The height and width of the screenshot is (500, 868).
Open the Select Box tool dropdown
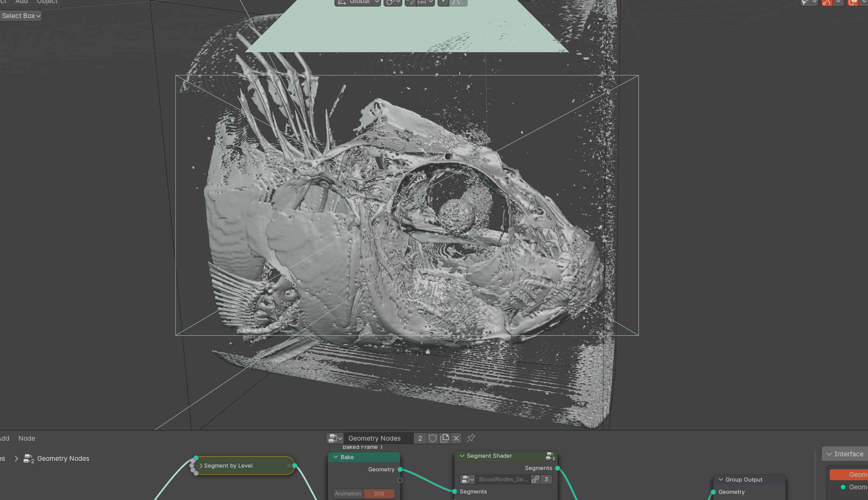20,16
